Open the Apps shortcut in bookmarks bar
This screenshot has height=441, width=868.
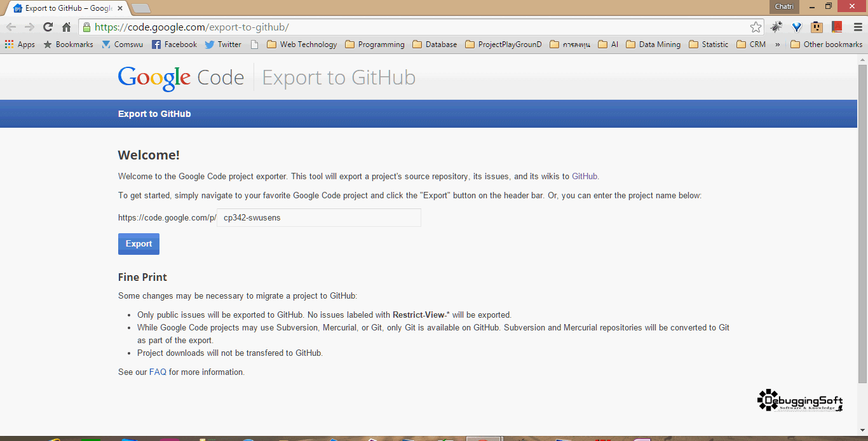click(20, 44)
